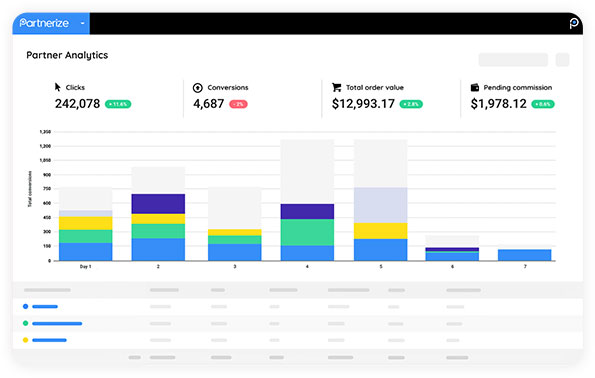
Task: Click the green legend dot in table
Action: (x=25, y=323)
